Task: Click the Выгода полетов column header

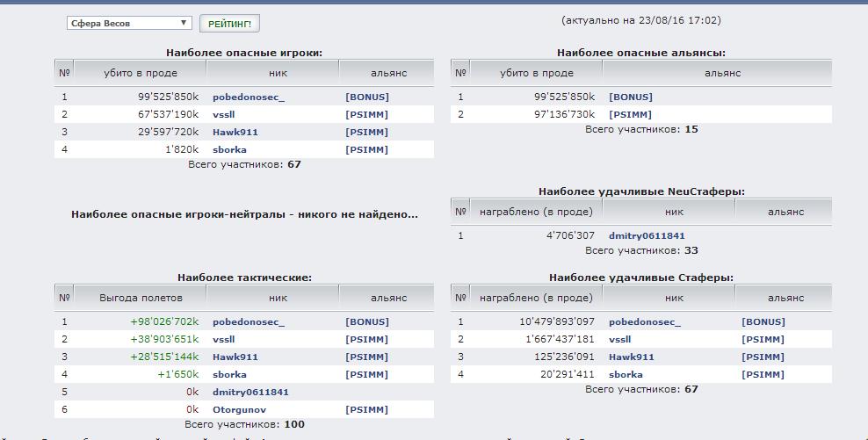Action: coord(141,298)
